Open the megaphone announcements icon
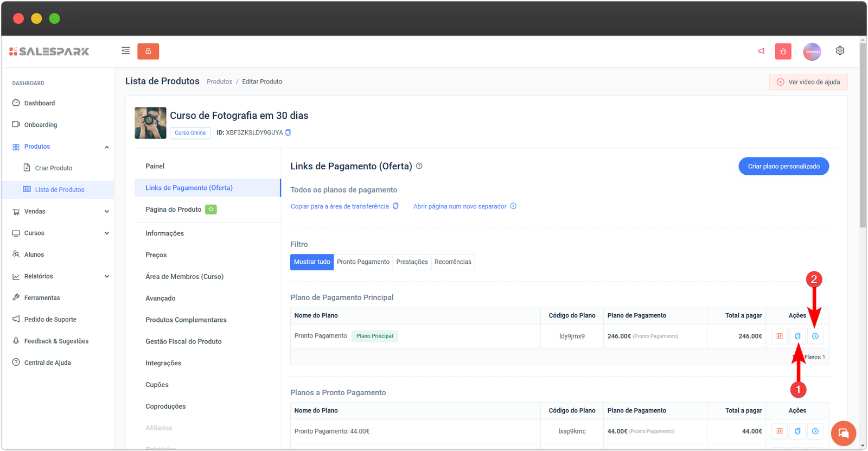 point(761,51)
